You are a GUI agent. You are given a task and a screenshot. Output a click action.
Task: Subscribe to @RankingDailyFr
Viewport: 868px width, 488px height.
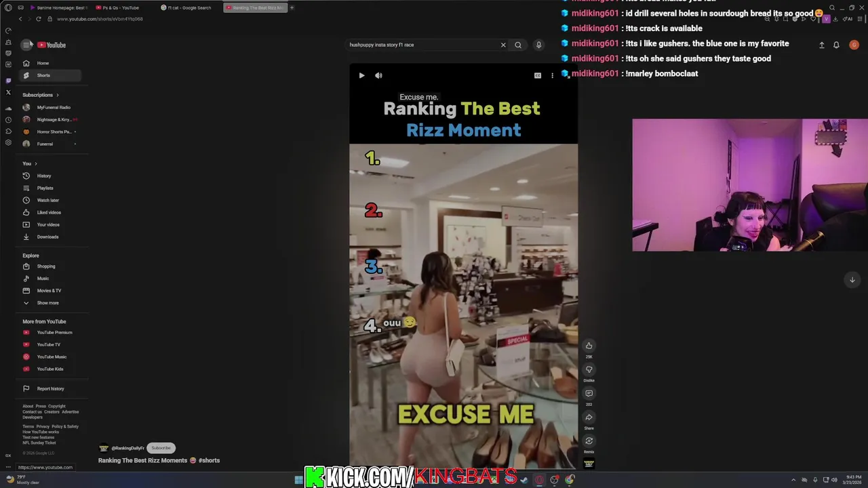click(161, 448)
